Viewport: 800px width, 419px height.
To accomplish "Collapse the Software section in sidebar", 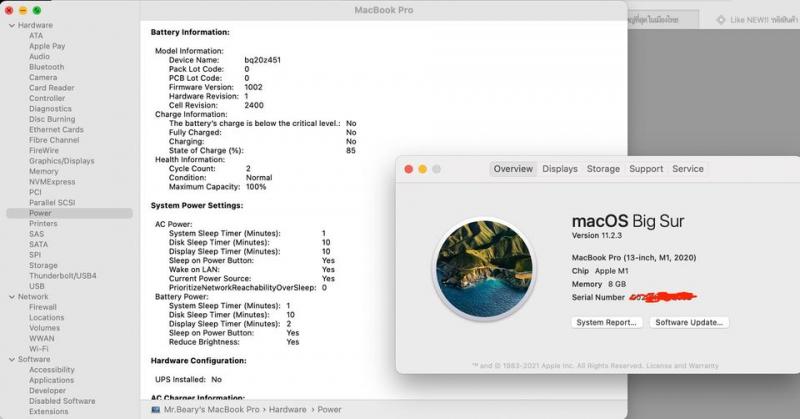I will pos(12,359).
